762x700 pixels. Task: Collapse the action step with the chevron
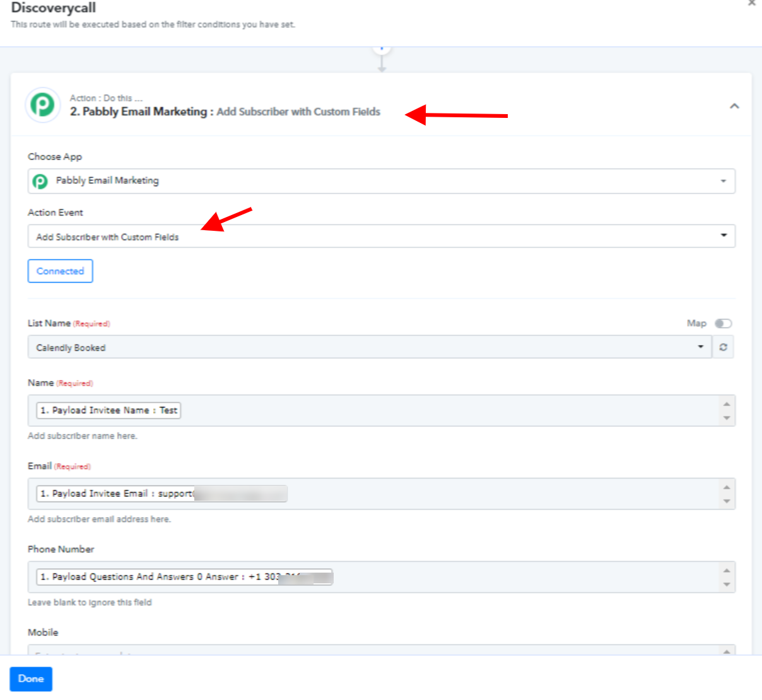coord(734,106)
